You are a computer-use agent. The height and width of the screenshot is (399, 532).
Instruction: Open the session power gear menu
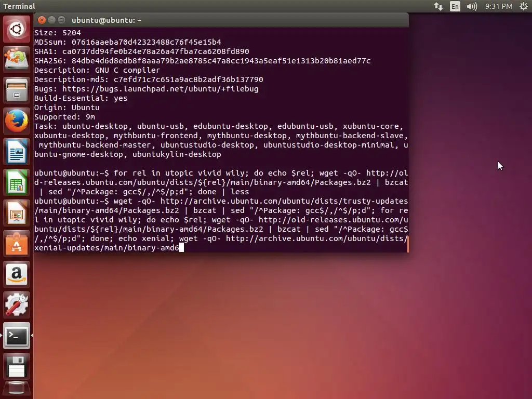pyautogui.click(x=524, y=6)
